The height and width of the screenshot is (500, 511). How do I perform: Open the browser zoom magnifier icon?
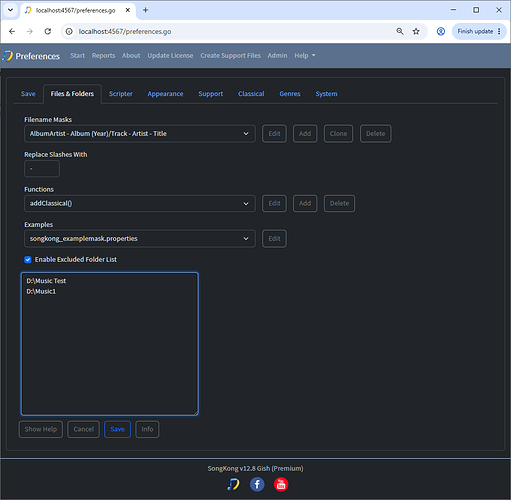400,31
